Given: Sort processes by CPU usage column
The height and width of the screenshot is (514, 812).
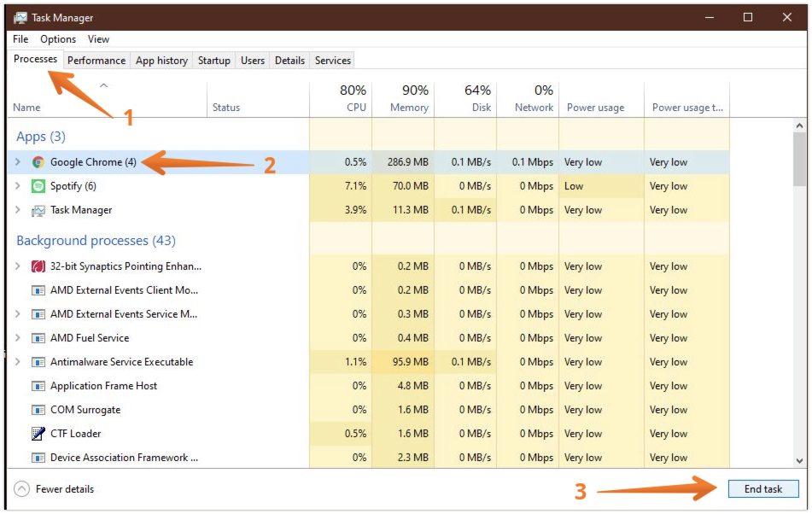Looking at the screenshot, I should click(x=353, y=98).
